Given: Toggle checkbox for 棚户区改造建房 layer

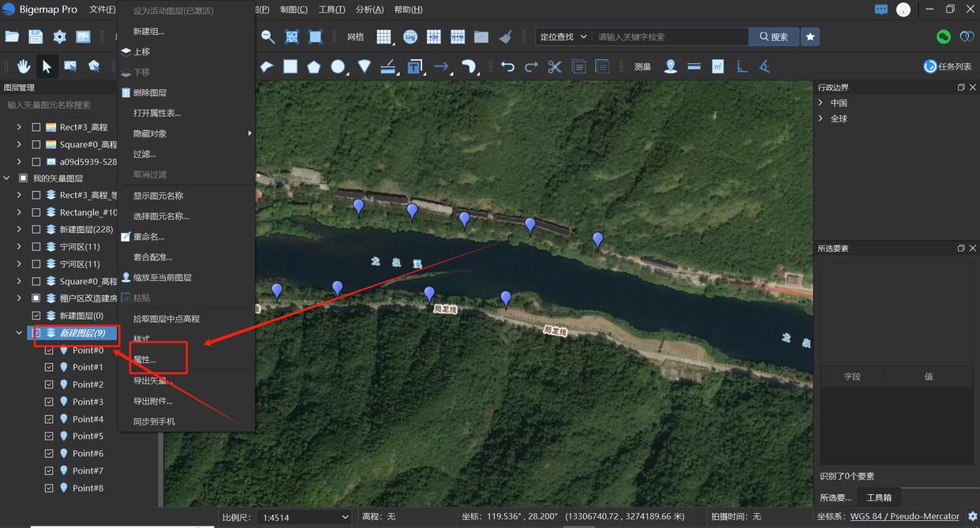Looking at the screenshot, I should (x=36, y=298).
